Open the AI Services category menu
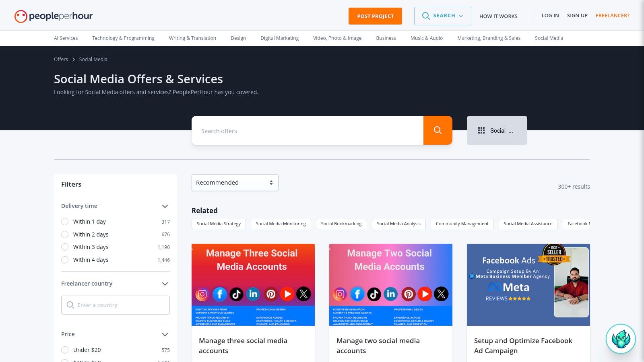Screen dimensions: 644x362 coord(66,38)
